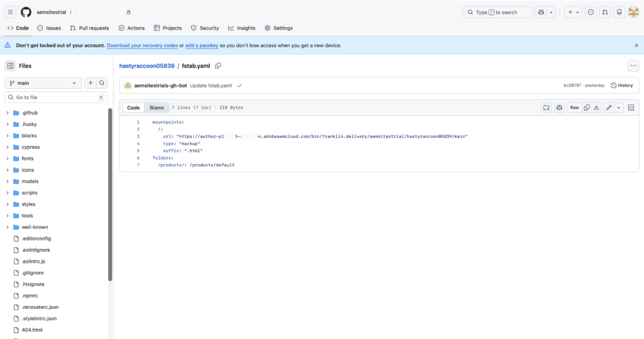This screenshot has width=644, height=339.
Task: Expand the icons folder
Action: 8,170
